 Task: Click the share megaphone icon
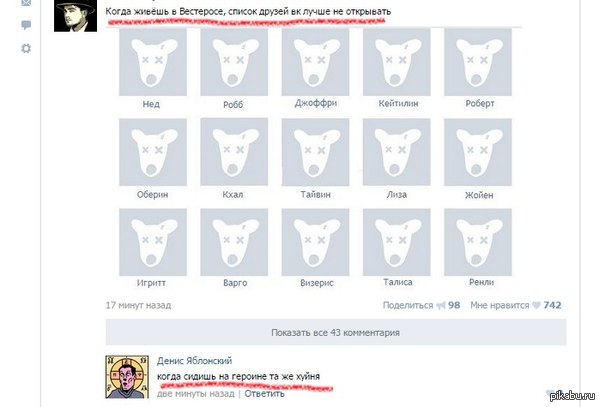441,306
